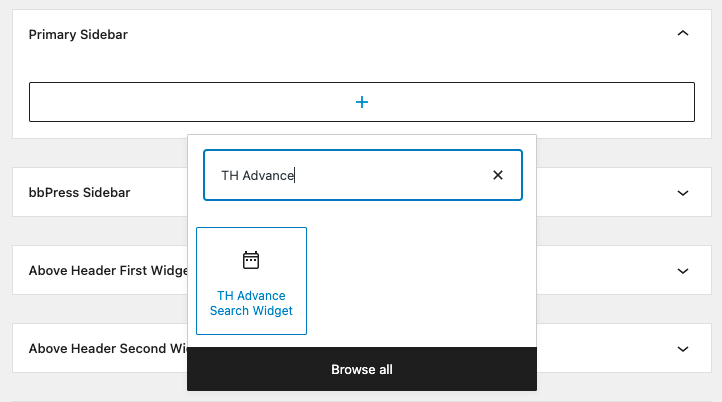The width and height of the screenshot is (722, 402).
Task: Collapse Primary Sidebar using the up chevron
Action: pos(683,34)
